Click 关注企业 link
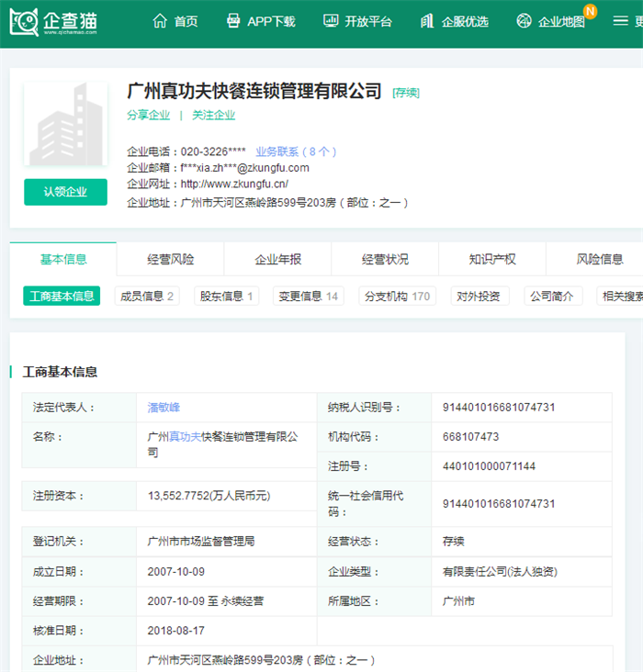Image resolution: width=643 pixels, height=672 pixels. point(214,116)
